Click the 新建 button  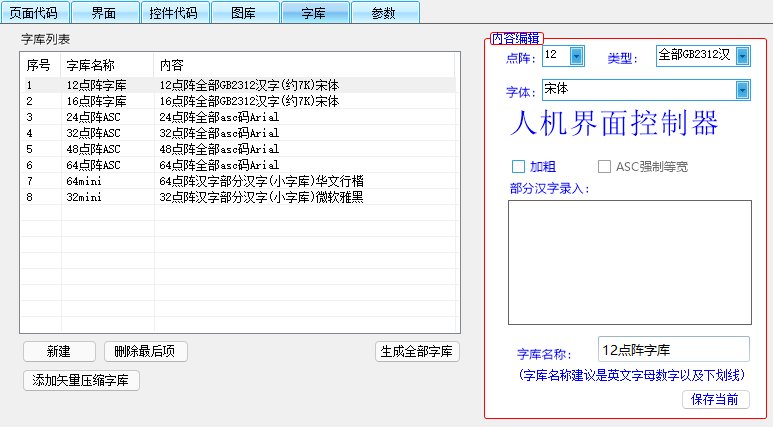[59, 352]
